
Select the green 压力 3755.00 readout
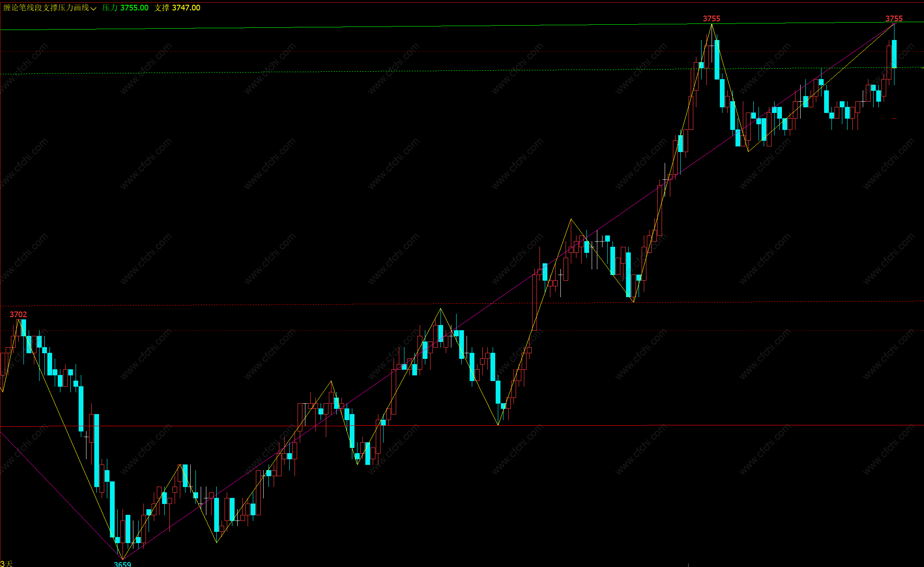[x=126, y=8]
